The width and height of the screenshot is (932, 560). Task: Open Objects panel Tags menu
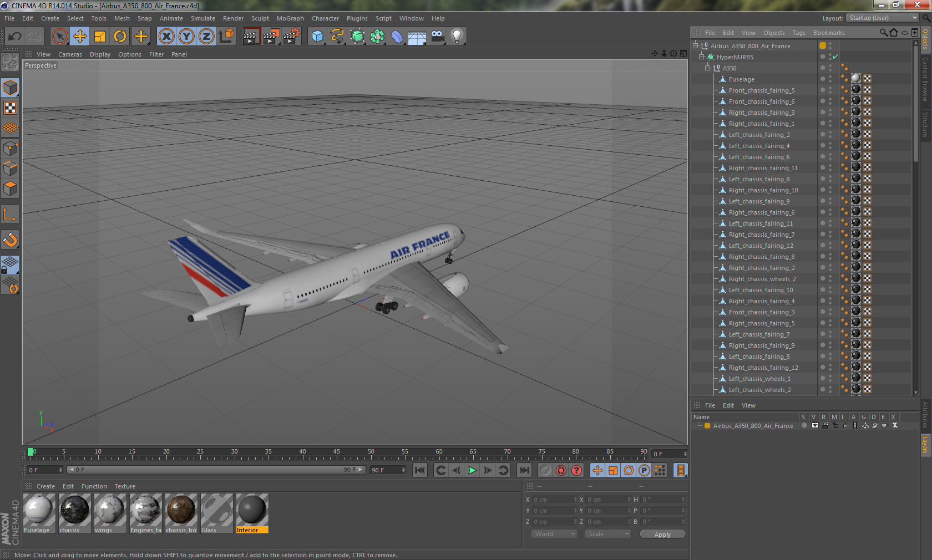pyautogui.click(x=799, y=33)
